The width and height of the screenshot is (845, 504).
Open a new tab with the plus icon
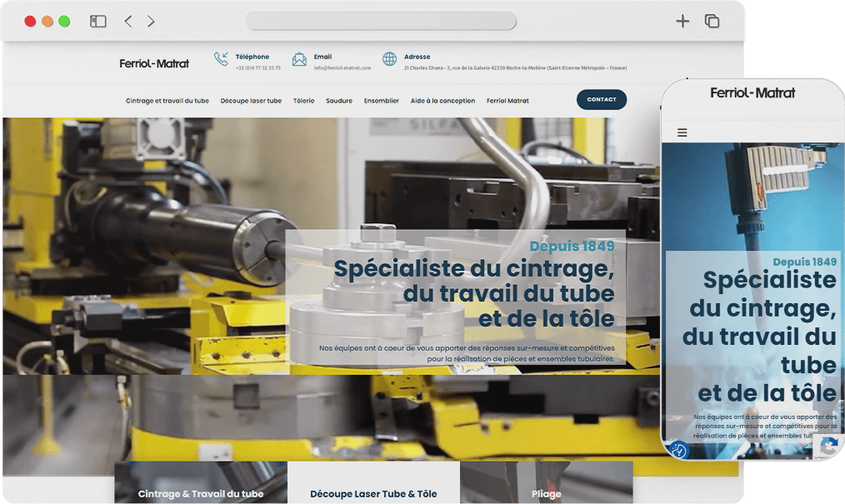[682, 22]
